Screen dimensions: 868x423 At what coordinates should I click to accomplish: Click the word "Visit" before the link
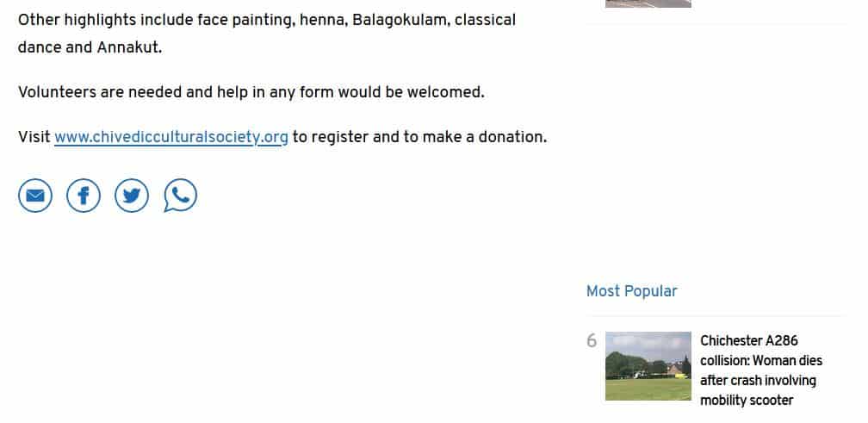coord(34,137)
